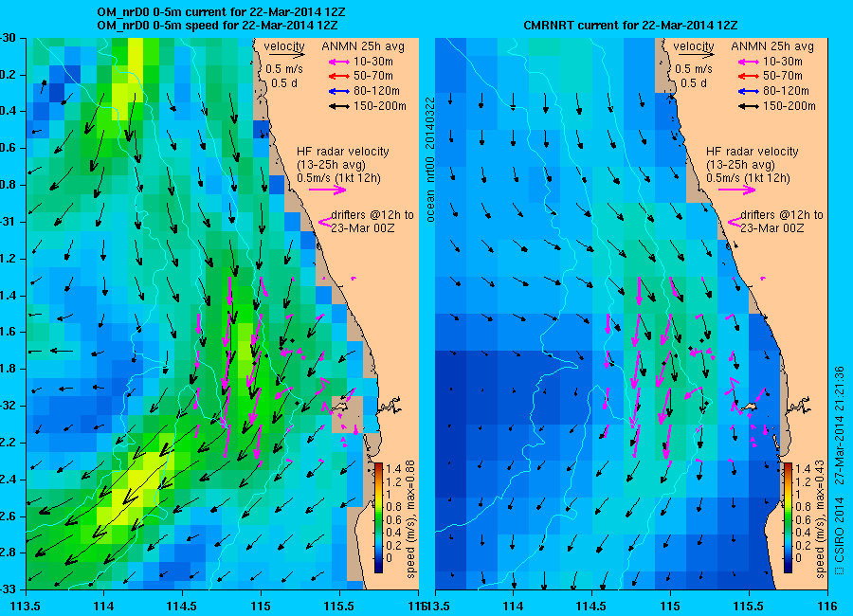The width and height of the screenshot is (853, 616).
Task: Click longitude label 115 under CMRNRT map
Action: 670,606
